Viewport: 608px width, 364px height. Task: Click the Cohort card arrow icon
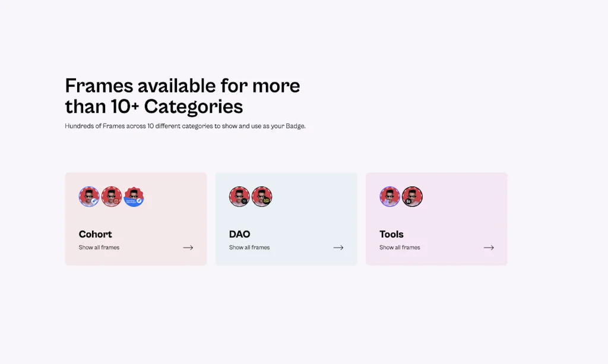pos(188,248)
